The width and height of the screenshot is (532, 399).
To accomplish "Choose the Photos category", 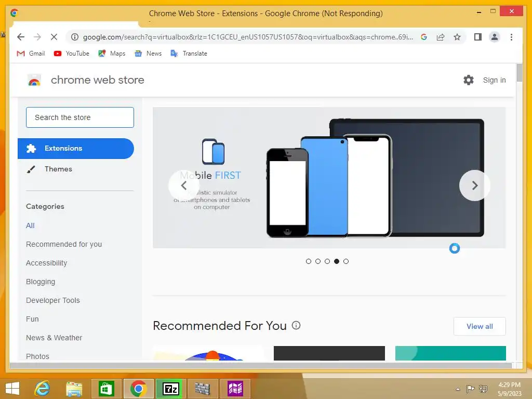I will coord(37,356).
